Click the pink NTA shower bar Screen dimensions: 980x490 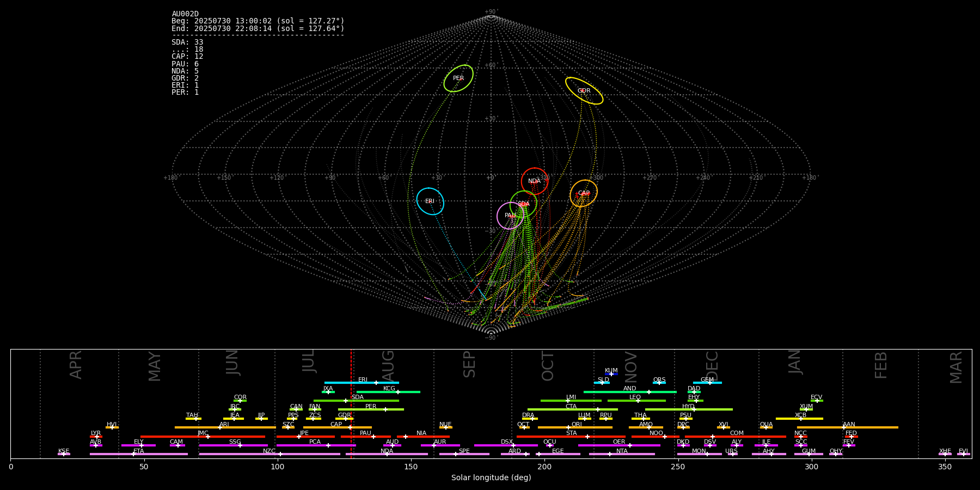coord(622,454)
